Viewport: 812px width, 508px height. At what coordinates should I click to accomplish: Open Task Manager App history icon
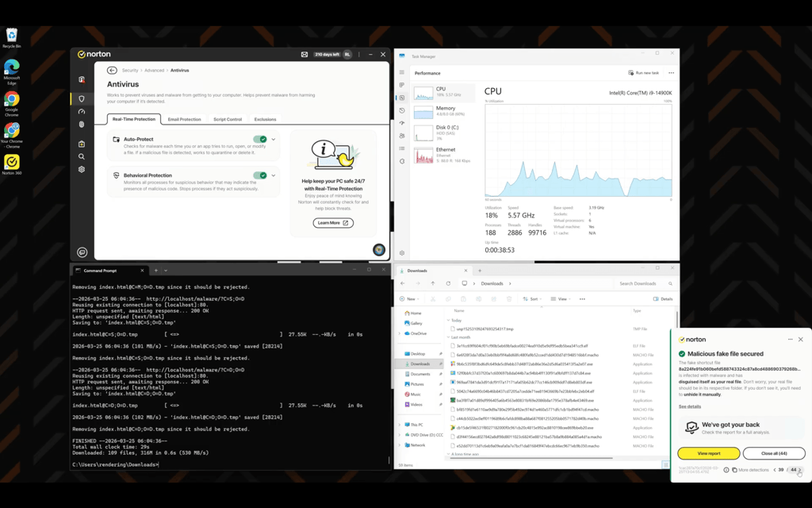point(402,110)
